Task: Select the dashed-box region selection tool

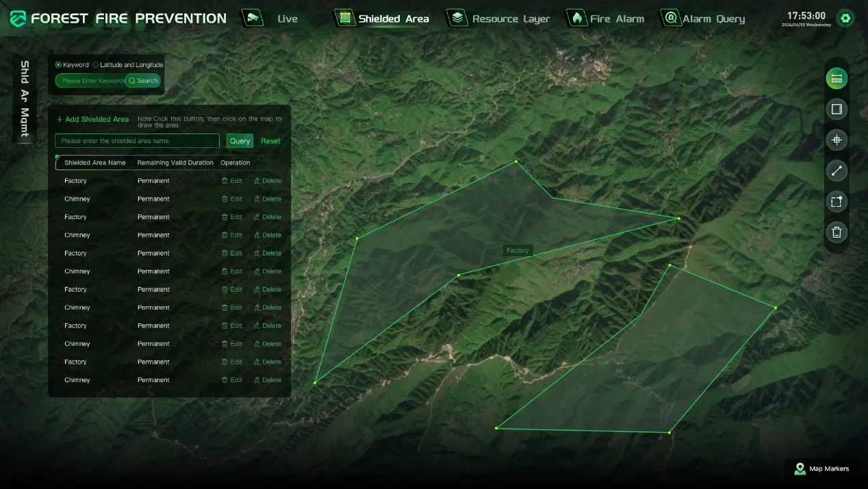Action: pos(836,201)
